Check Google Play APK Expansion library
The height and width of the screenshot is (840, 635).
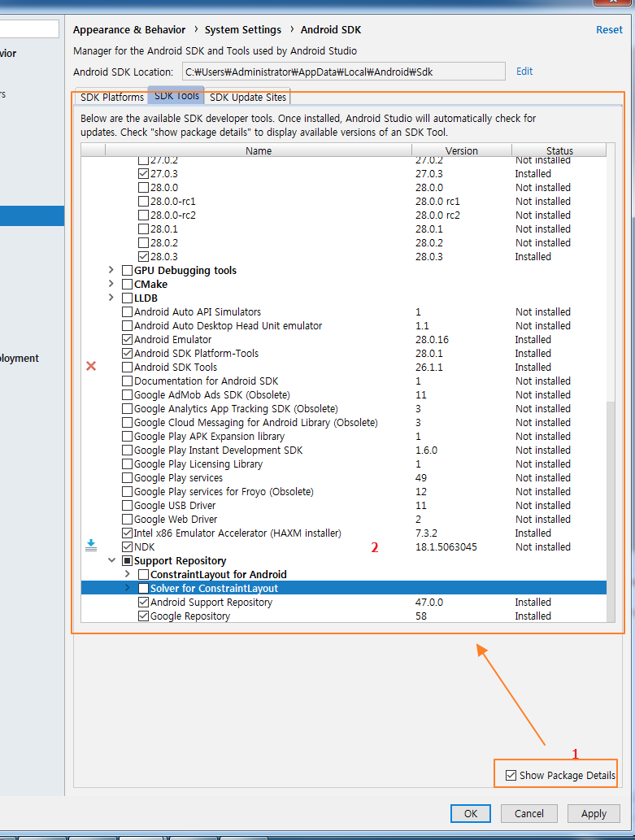127,437
